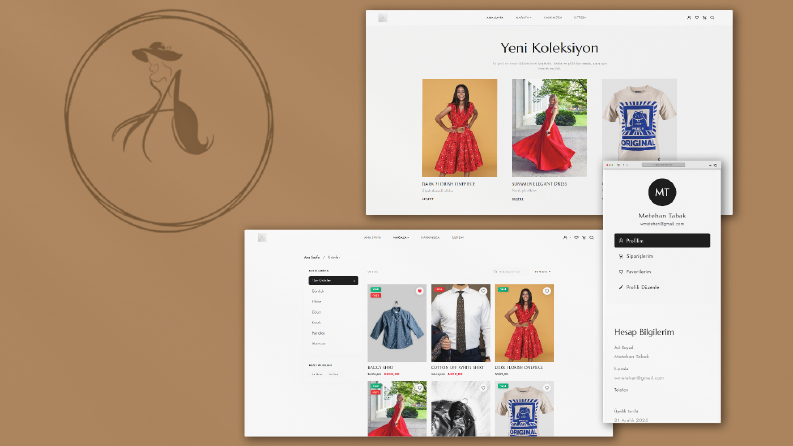
Task: Open the red floral dress image in the shop grid
Action: coord(524,323)
